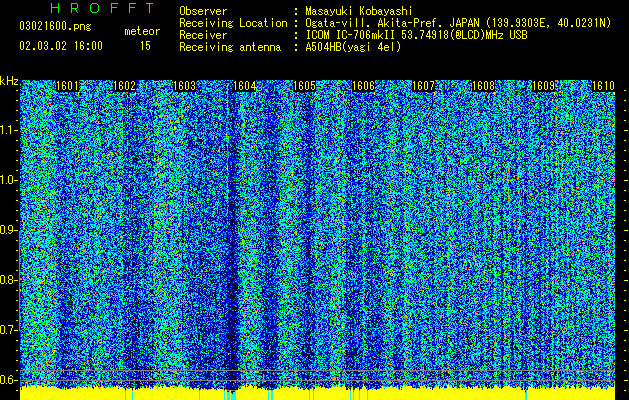Click the 1604 time marker
The image size is (629, 400).
coord(245,86)
